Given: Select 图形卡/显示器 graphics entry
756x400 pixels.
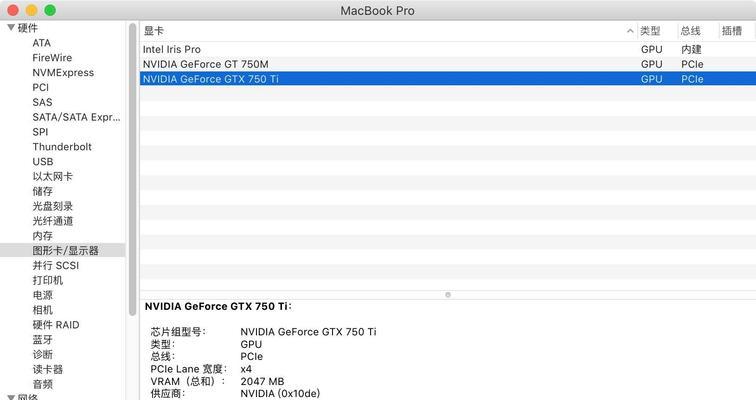Looking at the screenshot, I should pos(63,250).
